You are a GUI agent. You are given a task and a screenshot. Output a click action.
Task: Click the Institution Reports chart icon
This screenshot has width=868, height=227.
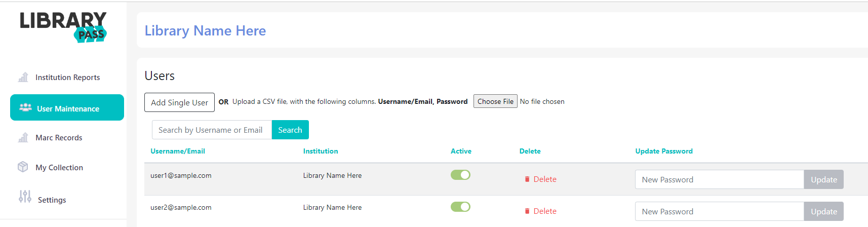[23, 77]
